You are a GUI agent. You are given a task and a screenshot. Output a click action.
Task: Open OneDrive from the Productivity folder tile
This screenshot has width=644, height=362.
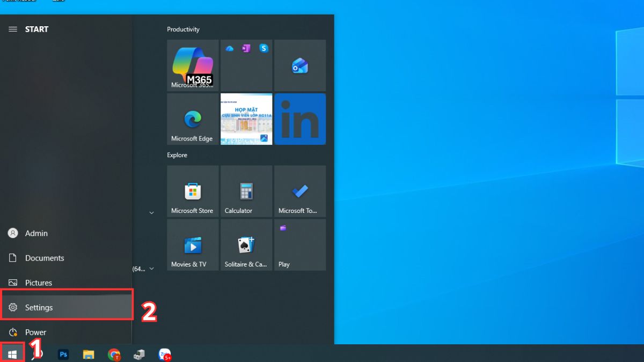point(230,48)
